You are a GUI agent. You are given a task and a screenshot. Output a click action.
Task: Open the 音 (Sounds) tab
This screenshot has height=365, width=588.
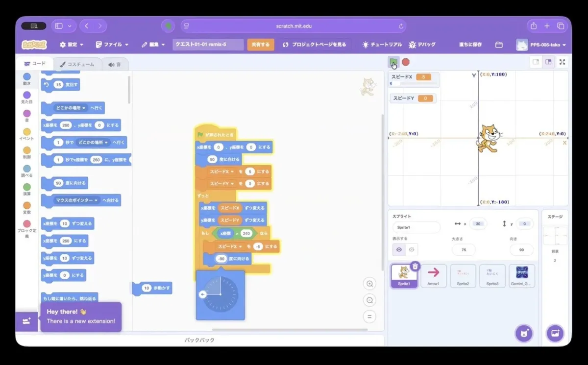pos(115,63)
